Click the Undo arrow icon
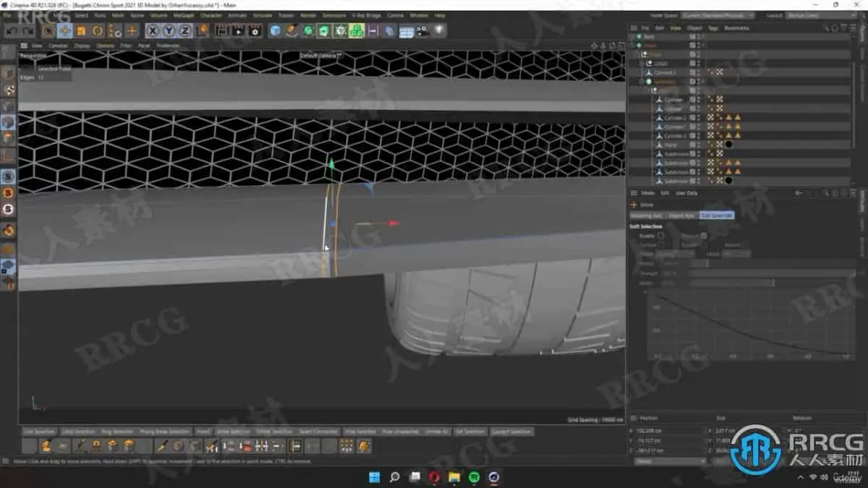868x488 pixels. 12,30
